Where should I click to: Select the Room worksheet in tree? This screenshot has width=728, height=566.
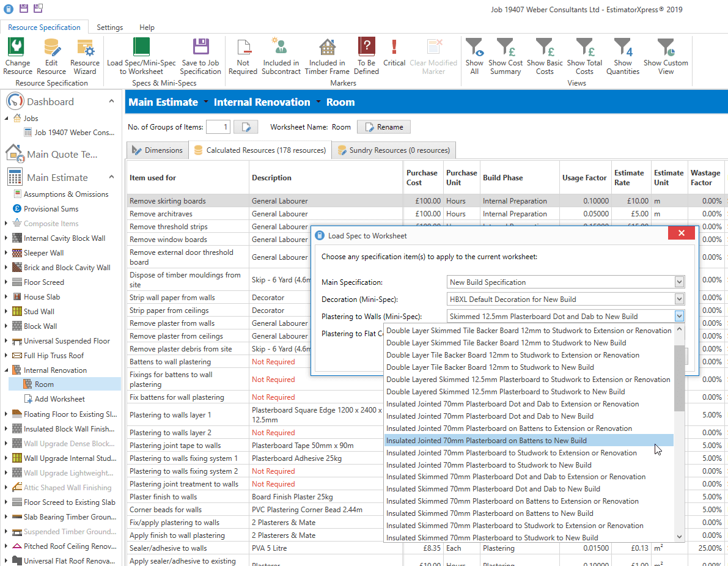pyautogui.click(x=44, y=384)
